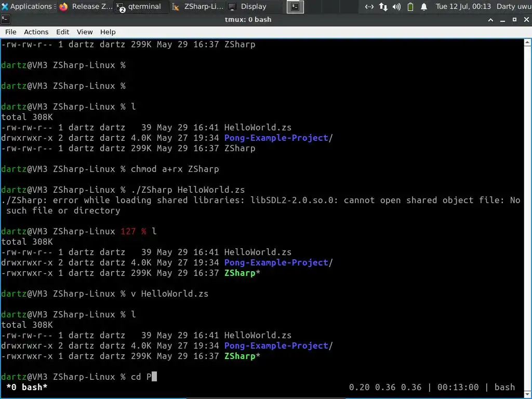
Task: Click the up/down network transfer indicator
Action: click(383, 6)
